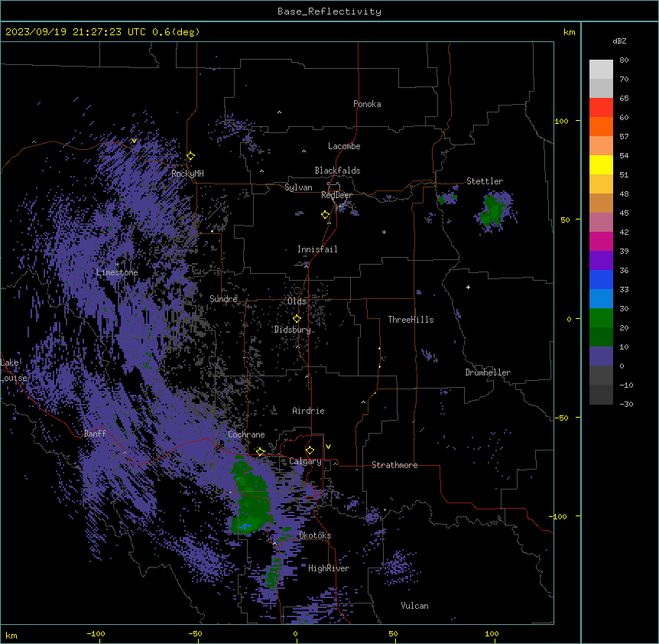The height and width of the screenshot is (644, 659).
Task: Click the Lacombe town label
Action: point(344,146)
